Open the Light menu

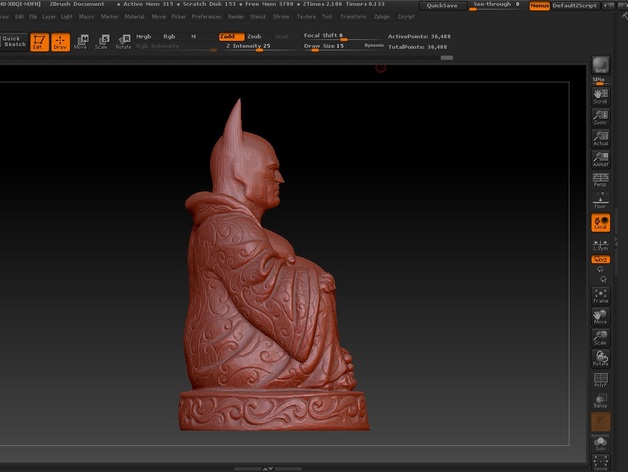[67, 17]
